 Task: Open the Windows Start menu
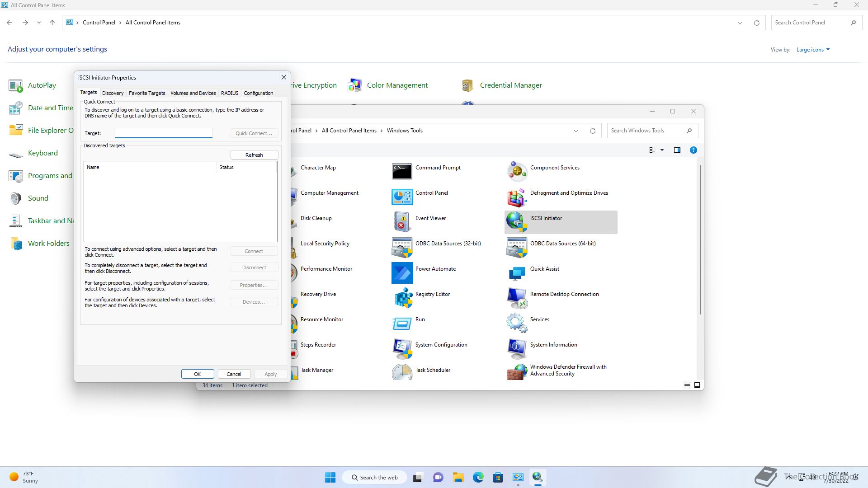330,477
